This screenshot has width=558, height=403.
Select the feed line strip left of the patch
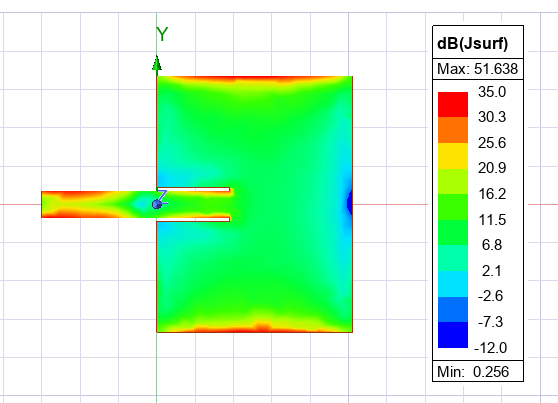[99, 204]
